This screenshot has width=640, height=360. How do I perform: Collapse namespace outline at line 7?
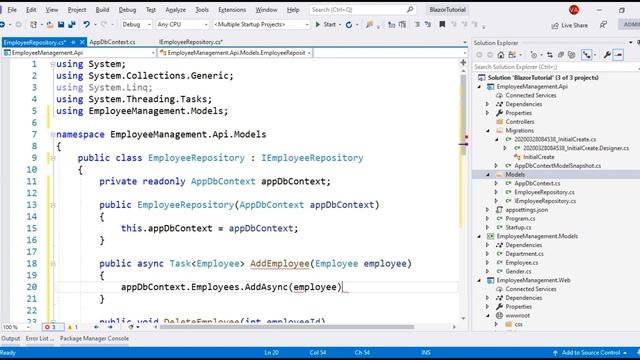point(53,134)
